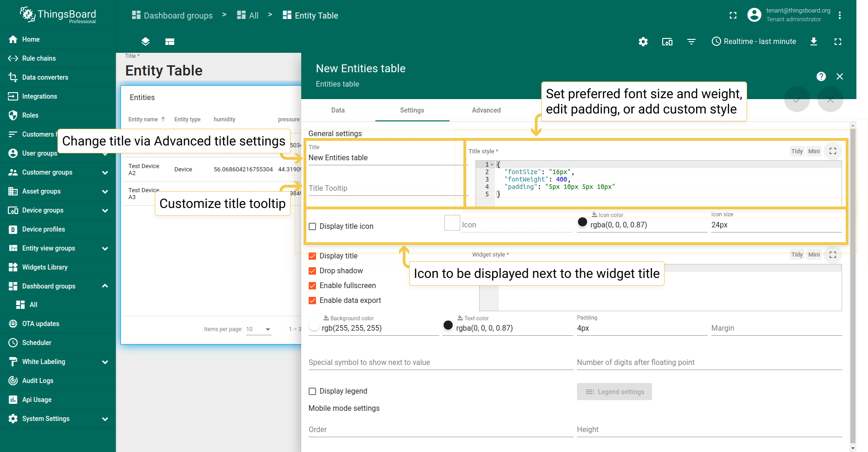Open Items per page dropdown

coord(259,329)
